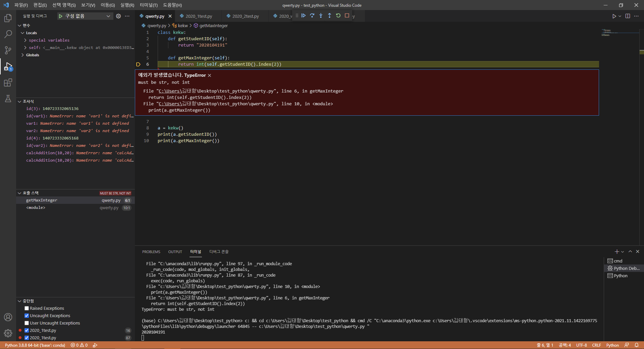Change the CRLF line ending

click(x=596, y=345)
